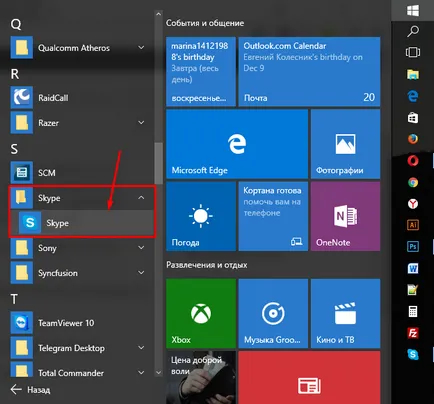
Task: Open the Кино и ТВ tile
Action: [345, 313]
